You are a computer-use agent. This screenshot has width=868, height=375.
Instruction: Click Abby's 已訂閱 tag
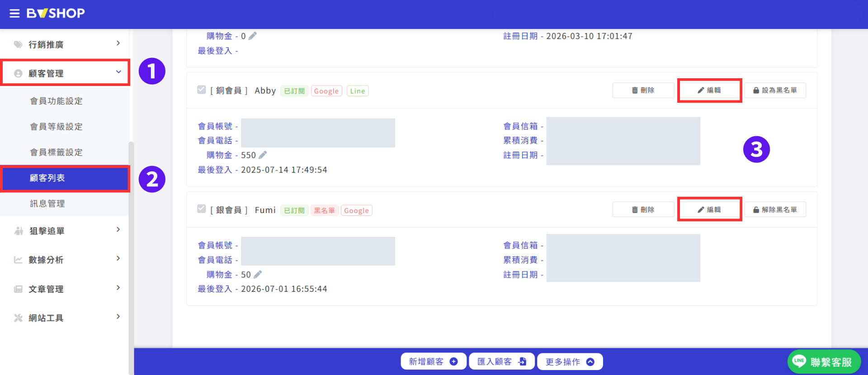pyautogui.click(x=294, y=91)
